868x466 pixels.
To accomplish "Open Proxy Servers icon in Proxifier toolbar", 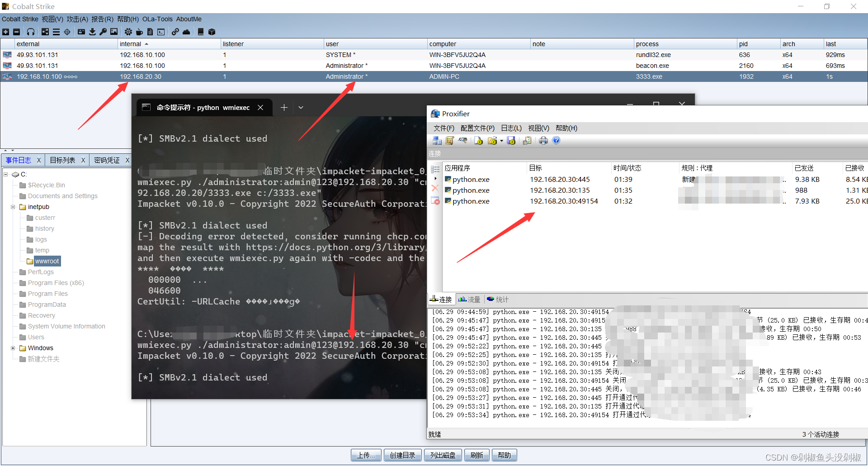I will (x=437, y=141).
